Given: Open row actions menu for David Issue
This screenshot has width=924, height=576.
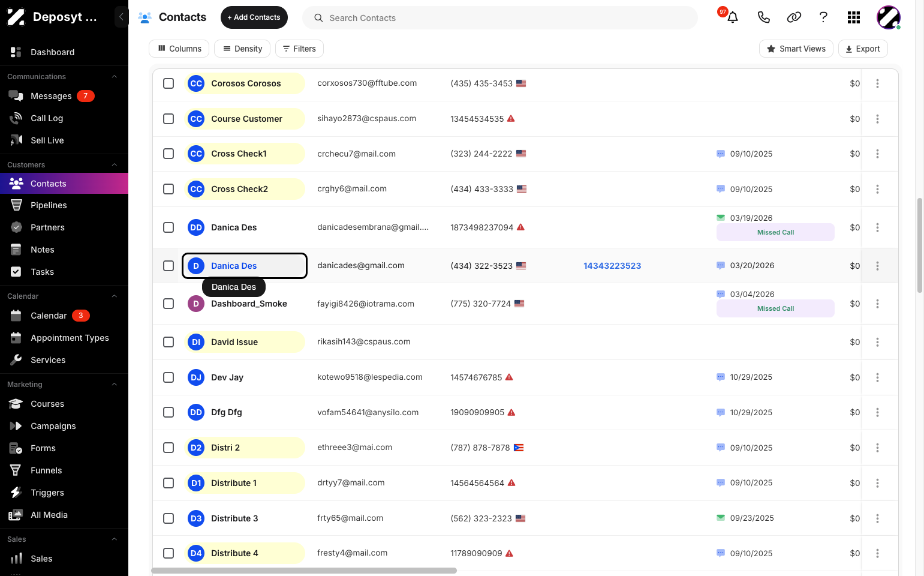Looking at the screenshot, I should click(x=877, y=342).
